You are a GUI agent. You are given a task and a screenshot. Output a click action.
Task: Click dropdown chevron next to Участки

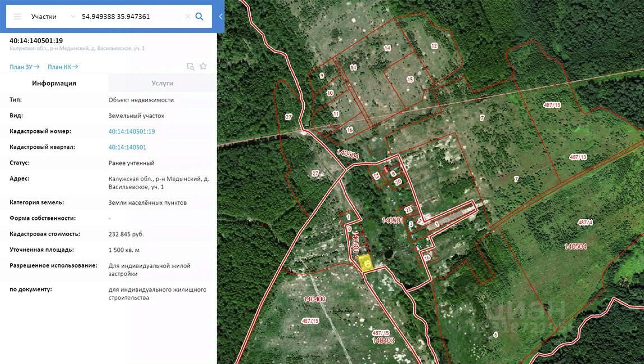(x=73, y=17)
